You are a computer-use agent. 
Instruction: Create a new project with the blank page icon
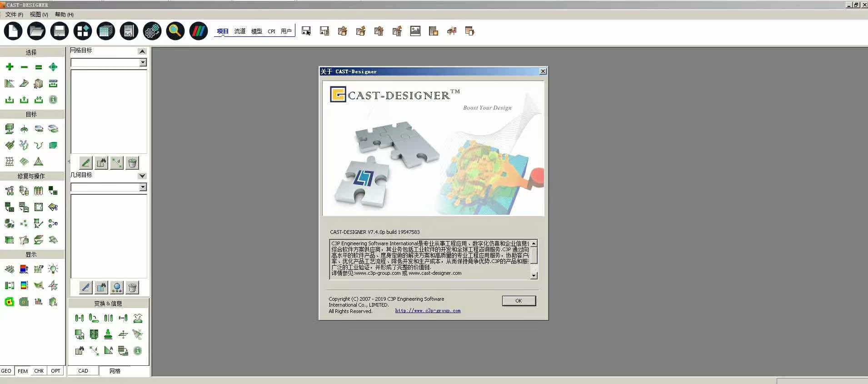[13, 31]
